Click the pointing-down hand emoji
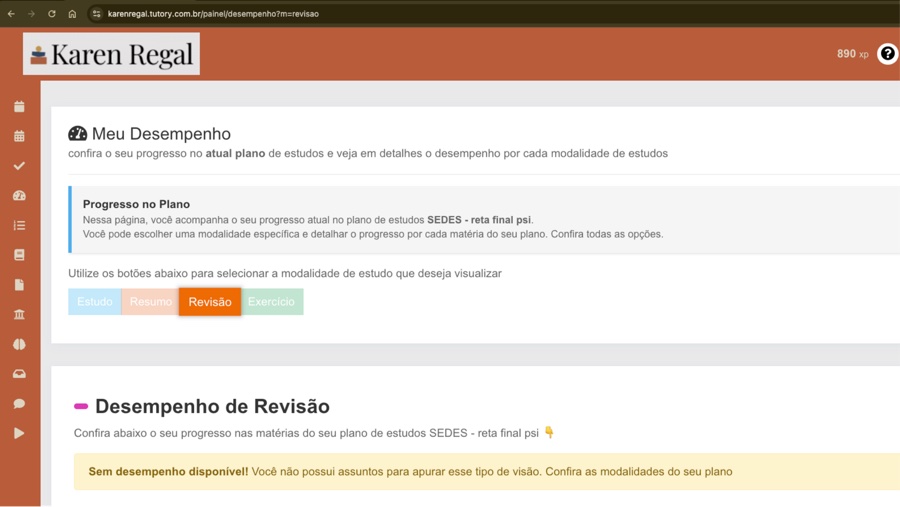The width and height of the screenshot is (900, 507). point(549,432)
